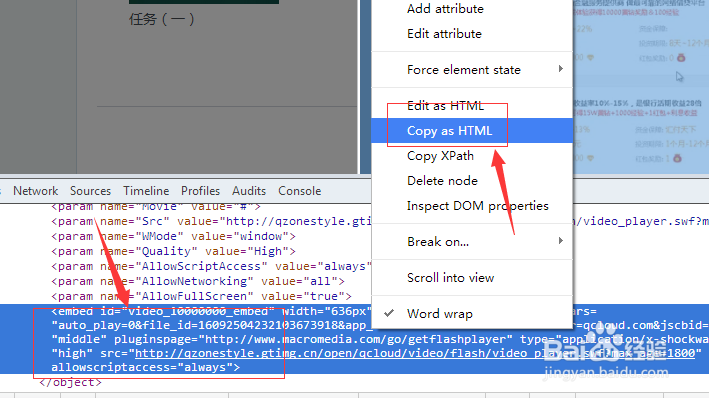Open Break on... submenu
Image resolution: width=709 pixels, height=398 pixels.
(x=438, y=242)
